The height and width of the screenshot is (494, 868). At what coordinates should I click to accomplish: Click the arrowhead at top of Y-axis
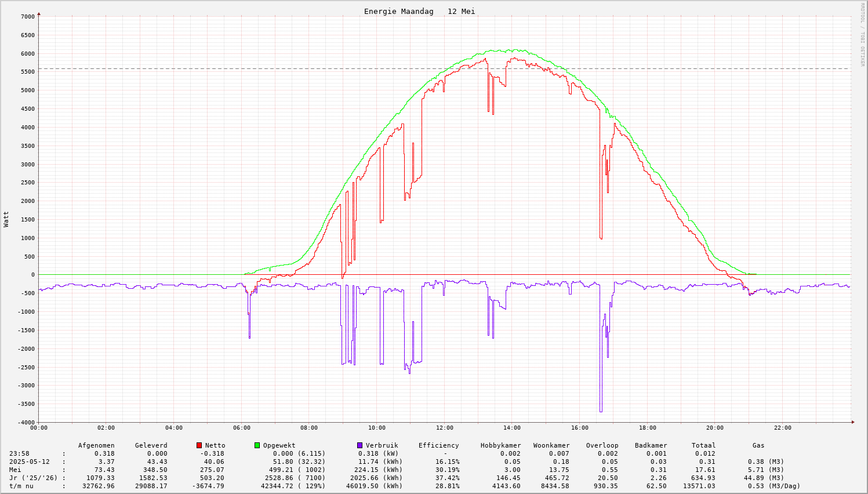tap(39, 13)
